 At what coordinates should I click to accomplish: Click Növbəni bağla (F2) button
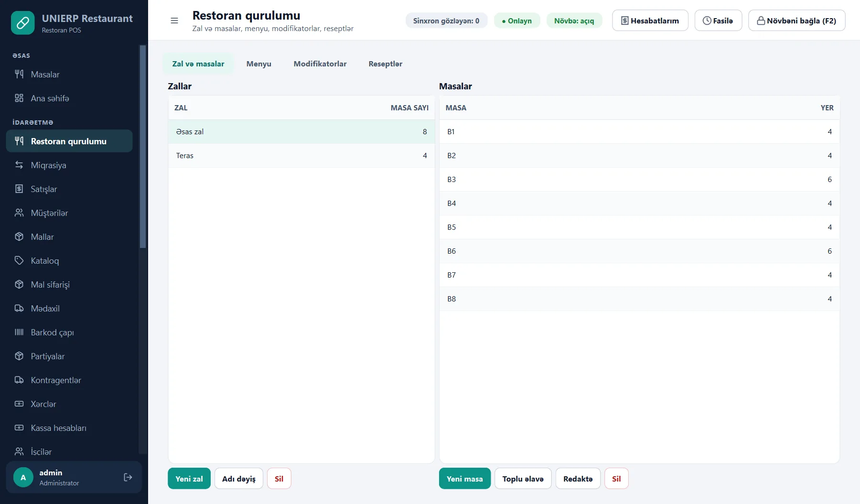pos(797,21)
